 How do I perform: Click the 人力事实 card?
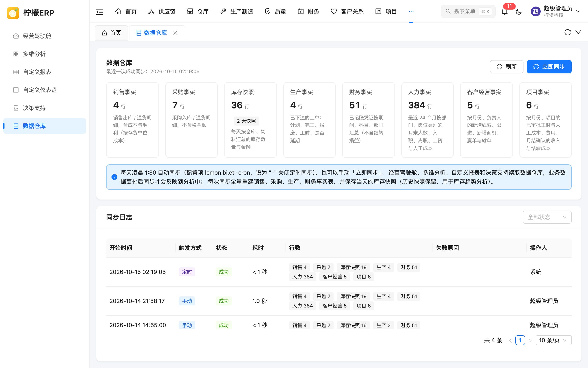(x=428, y=120)
